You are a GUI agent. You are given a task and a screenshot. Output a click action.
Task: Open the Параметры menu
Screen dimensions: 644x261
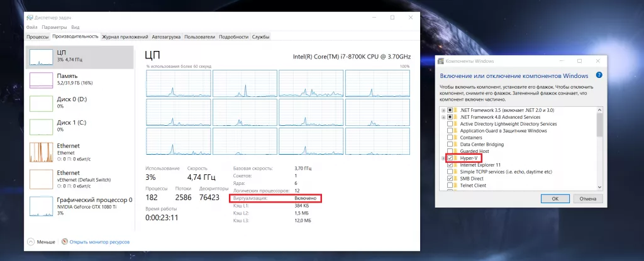pyautogui.click(x=54, y=27)
